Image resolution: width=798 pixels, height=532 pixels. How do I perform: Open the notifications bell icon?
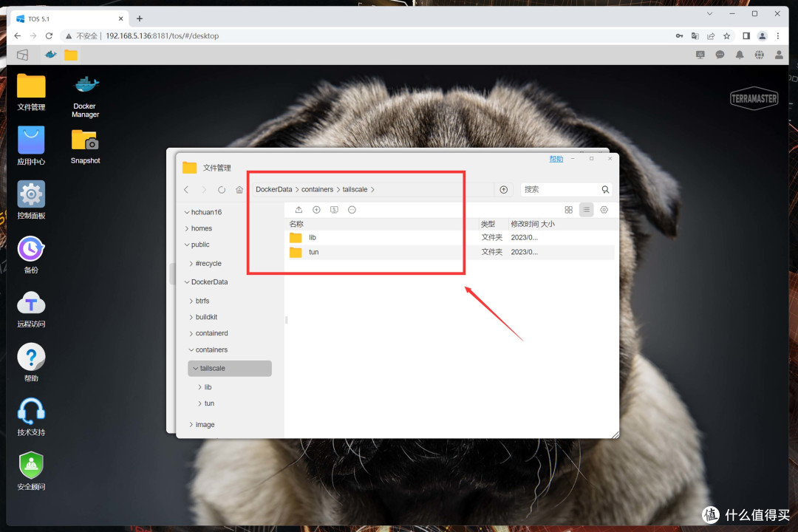(740, 55)
